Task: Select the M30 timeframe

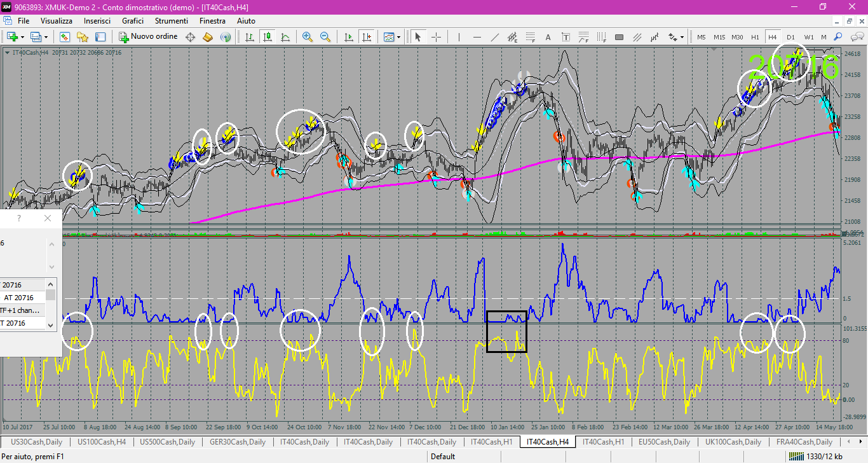Action: (x=737, y=37)
